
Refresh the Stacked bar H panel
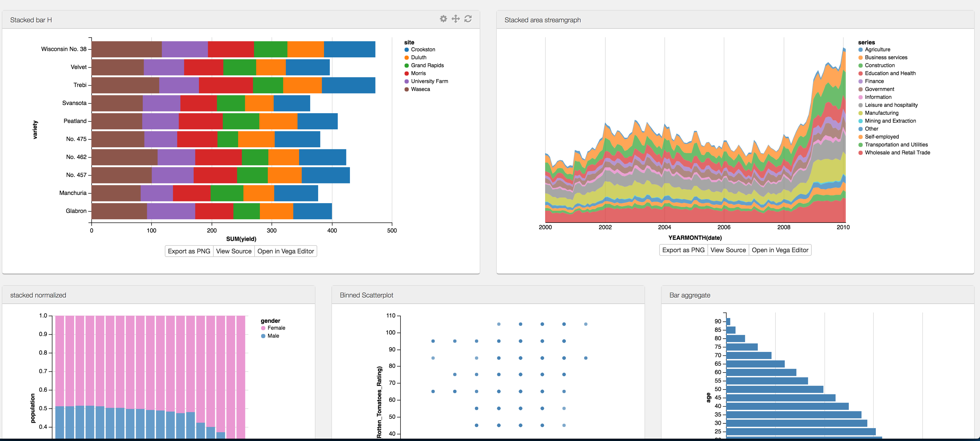pyautogui.click(x=468, y=19)
